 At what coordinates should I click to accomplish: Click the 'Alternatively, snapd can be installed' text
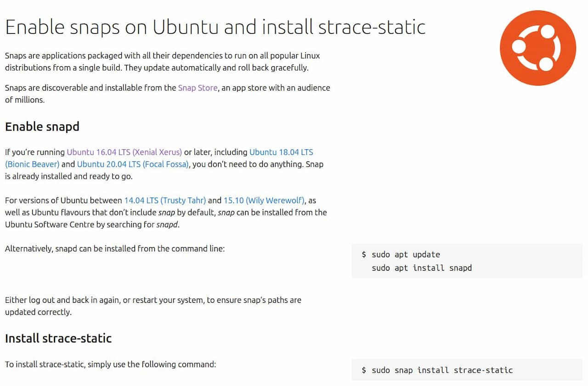[x=115, y=249]
